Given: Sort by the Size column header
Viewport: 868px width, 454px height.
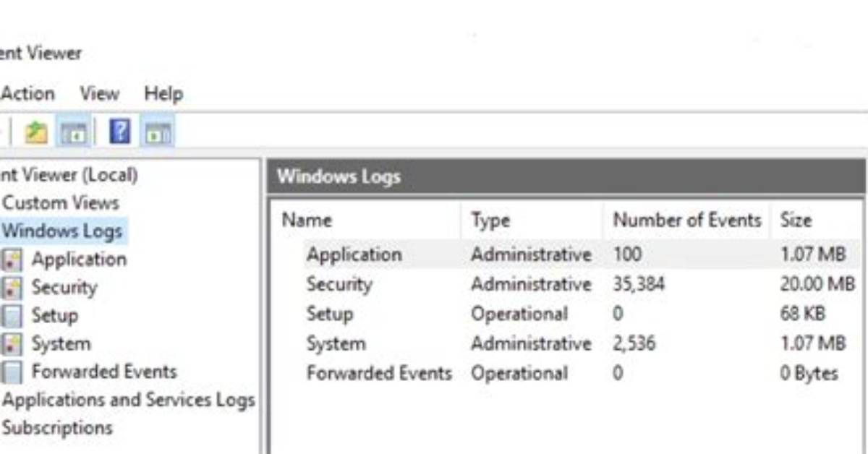Looking at the screenshot, I should click(x=817, y=220).
